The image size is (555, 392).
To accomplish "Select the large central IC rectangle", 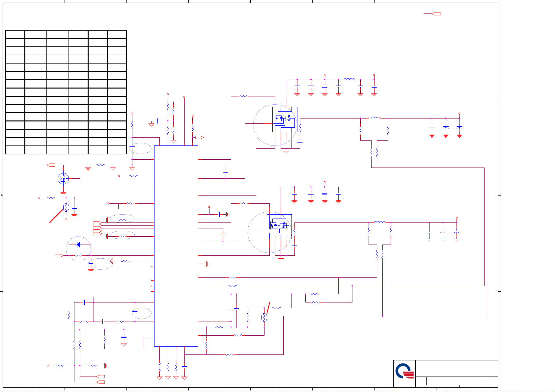I will click(x=176, y=246).
